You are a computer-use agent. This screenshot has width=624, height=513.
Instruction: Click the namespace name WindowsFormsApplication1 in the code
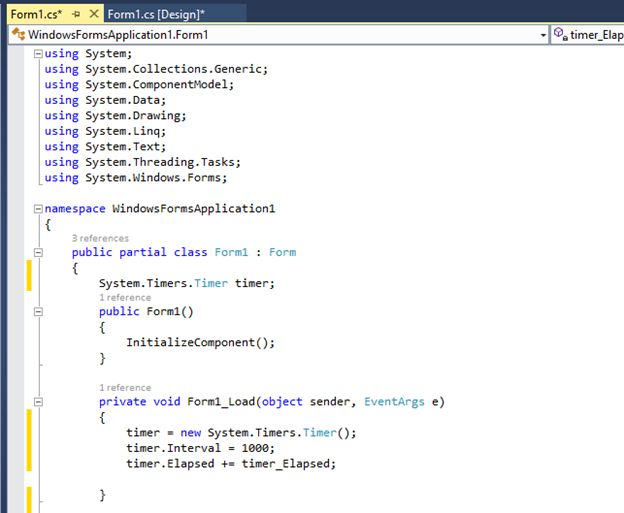point(194,209)
